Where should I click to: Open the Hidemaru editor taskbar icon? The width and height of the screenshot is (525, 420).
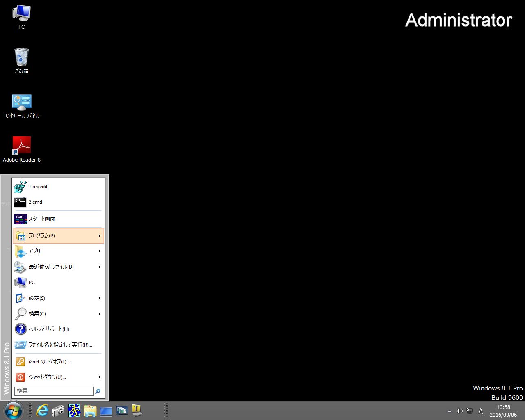click(74, 410)
